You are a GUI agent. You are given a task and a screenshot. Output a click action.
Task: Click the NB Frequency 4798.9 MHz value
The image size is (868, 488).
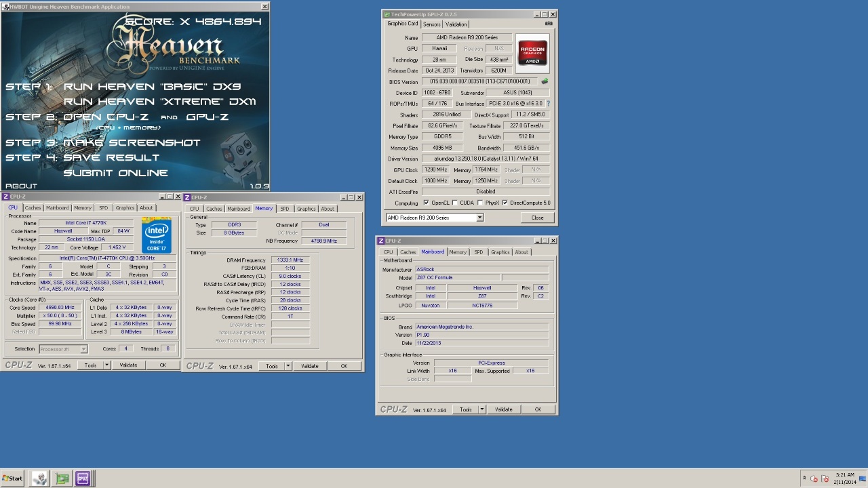(324, 241)
